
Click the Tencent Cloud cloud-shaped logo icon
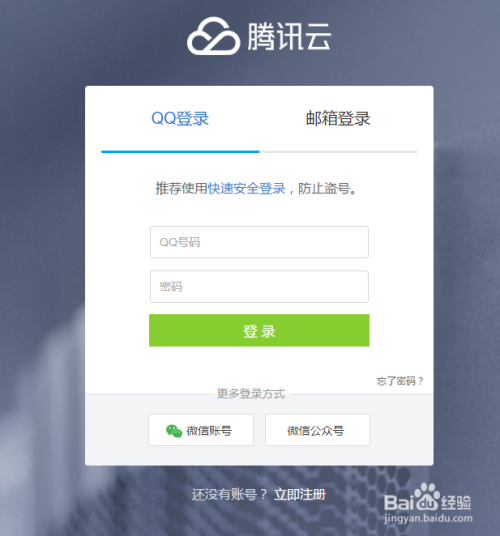coord(213,36)
